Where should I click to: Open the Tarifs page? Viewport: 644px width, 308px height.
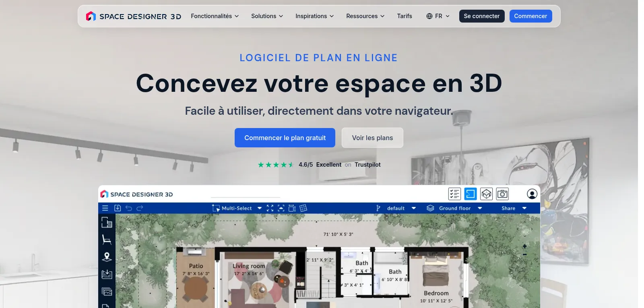coord(405,16)
